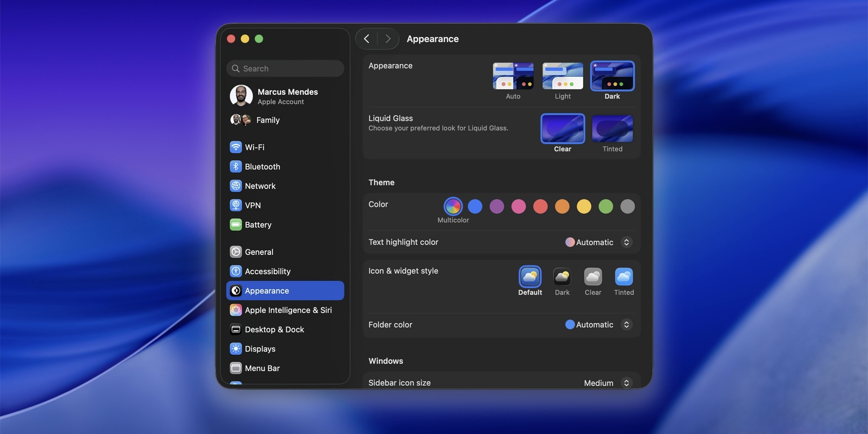
Task: Open Displays settings
Action: tap(260, 349)
